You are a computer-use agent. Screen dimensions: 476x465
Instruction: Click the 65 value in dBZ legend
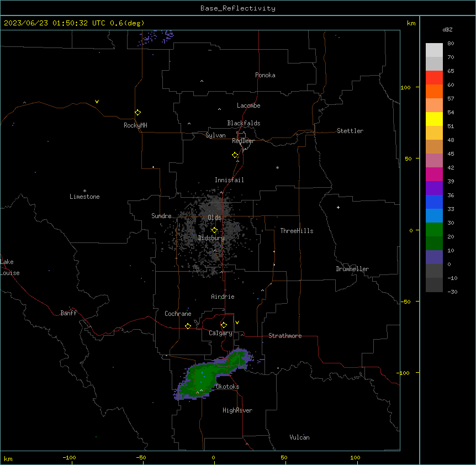pos(451,71)
